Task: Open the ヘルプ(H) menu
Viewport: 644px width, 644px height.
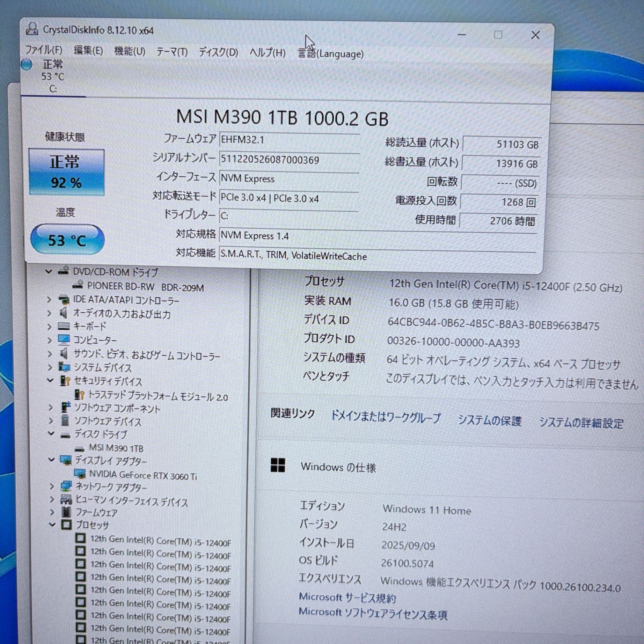Action: (x=267, y=53)
